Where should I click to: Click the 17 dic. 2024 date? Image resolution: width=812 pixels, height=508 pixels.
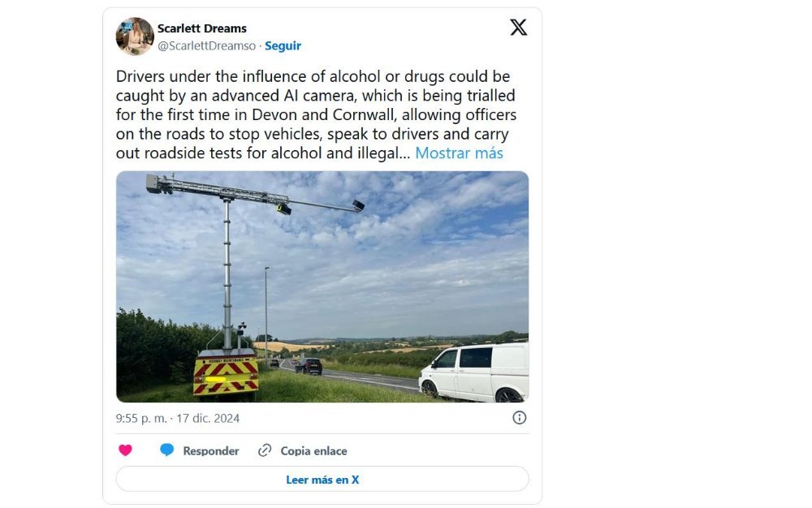208,418
